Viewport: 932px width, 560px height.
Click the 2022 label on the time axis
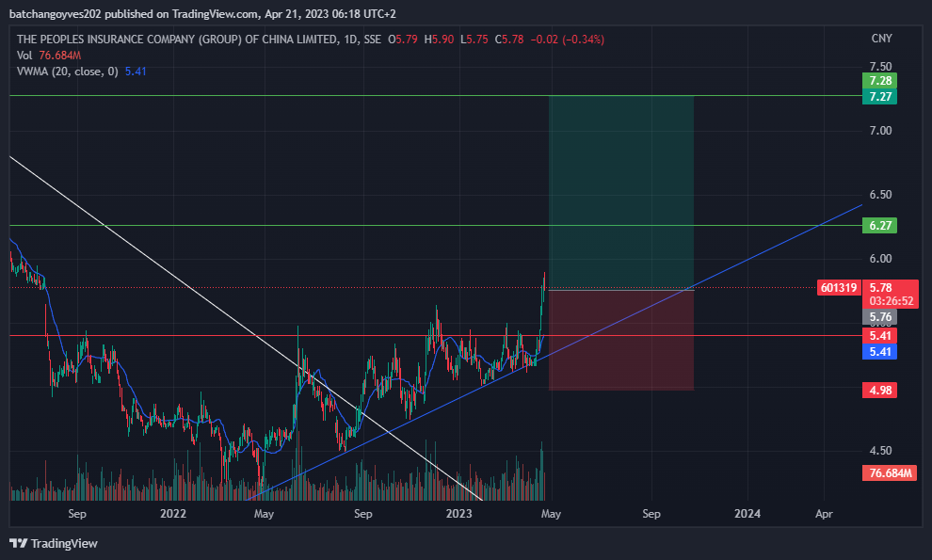173,514
